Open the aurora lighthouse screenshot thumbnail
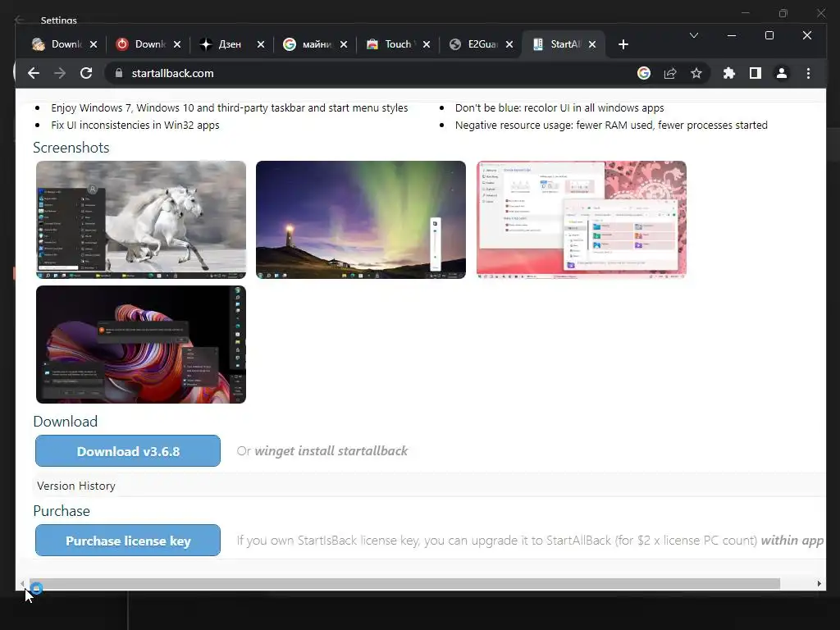This screenshot has height=630, width=840. 361,220
